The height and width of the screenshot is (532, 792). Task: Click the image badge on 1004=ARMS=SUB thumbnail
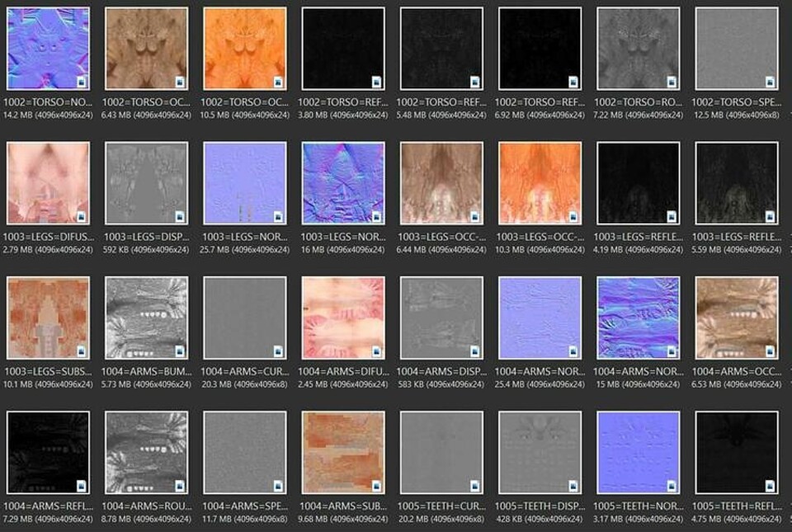tap(378, 487)
